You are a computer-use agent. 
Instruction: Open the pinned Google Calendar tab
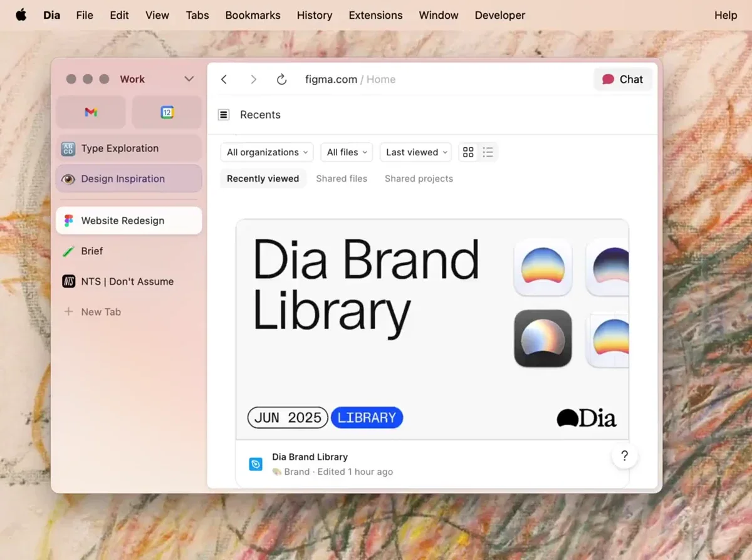tap(167, 112)
